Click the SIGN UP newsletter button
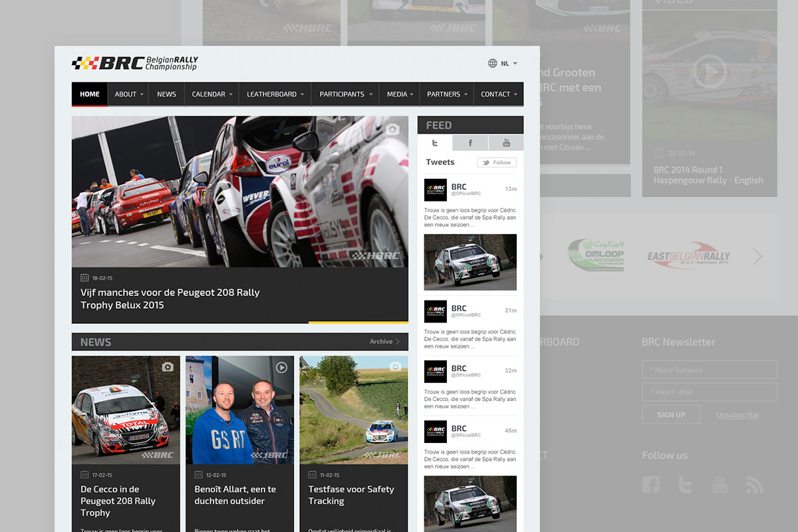Viewport: 798px width, 532px height. (x=671, y=414)
